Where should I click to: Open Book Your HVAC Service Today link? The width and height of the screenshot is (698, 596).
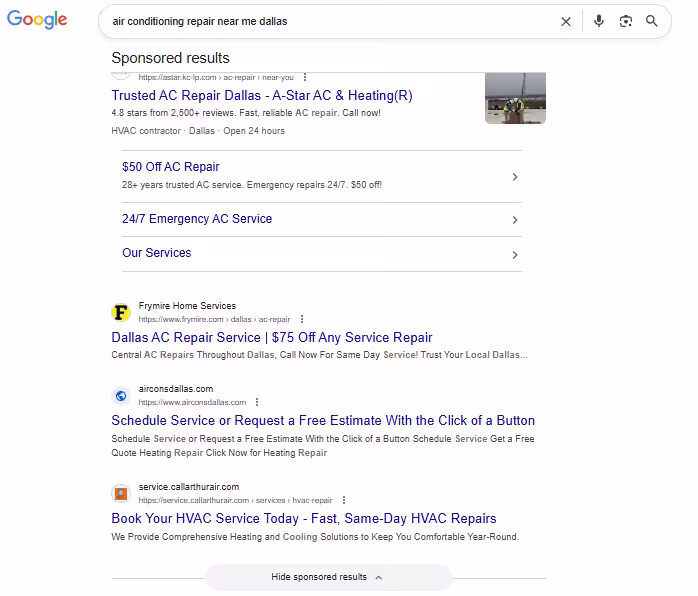(304, 519)
